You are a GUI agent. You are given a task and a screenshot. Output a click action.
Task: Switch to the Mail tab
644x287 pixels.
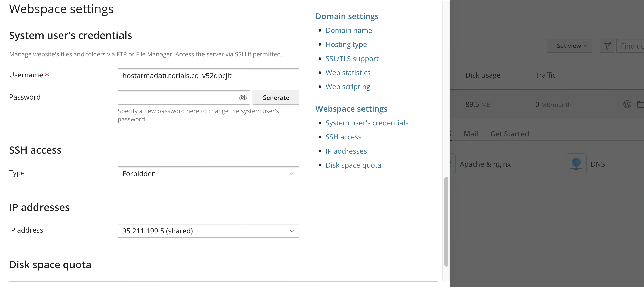pyautogui.click(x=471, y=134)
